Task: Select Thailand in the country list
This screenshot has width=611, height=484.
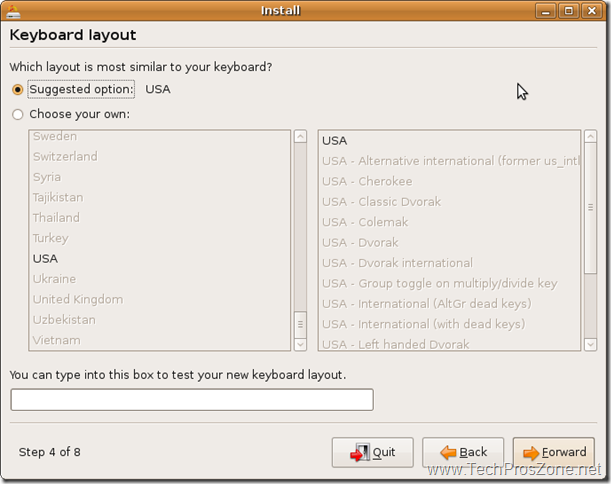Action: coord(159,218)
